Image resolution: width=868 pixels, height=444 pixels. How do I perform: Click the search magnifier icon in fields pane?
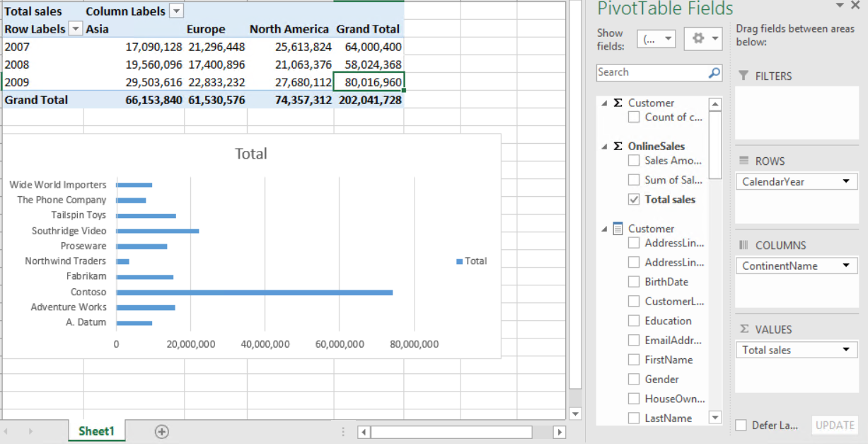pyautogui.click(x=714, y=72)
